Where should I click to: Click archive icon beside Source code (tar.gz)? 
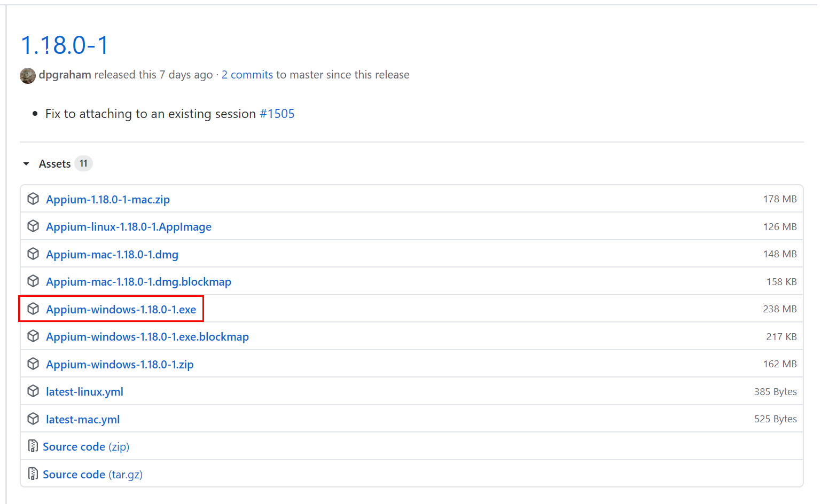pos(33,474)
